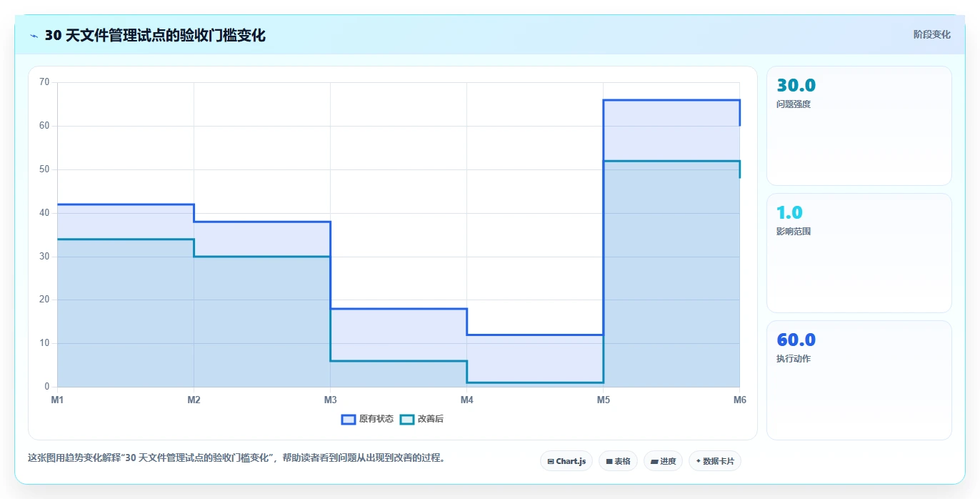
Task: Click the 60.0 value in 执行动作 card
Action: click(x=796, y=340)
